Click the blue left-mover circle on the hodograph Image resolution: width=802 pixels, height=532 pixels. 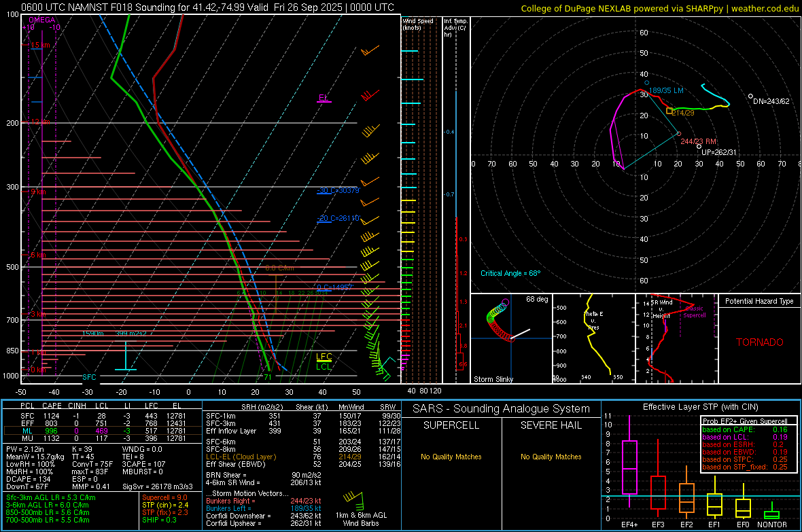646,82
